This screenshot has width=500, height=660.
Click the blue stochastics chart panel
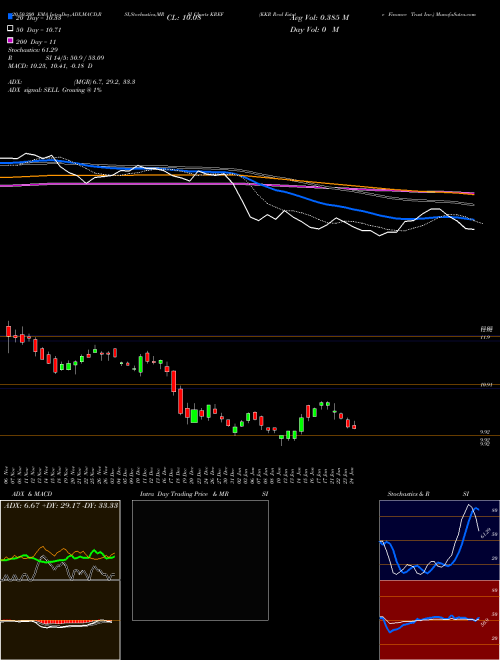pos(439,540)
